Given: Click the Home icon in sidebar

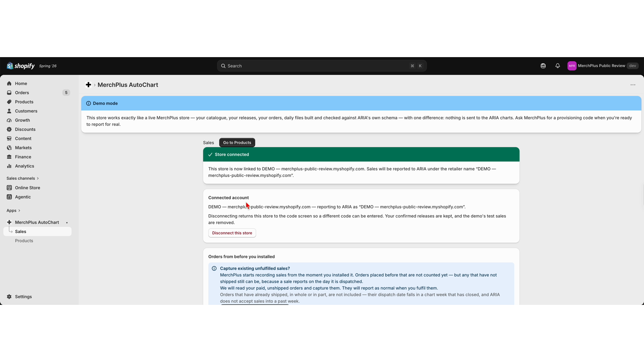Looking at the screenshot, I should click(x=9, y=84).
